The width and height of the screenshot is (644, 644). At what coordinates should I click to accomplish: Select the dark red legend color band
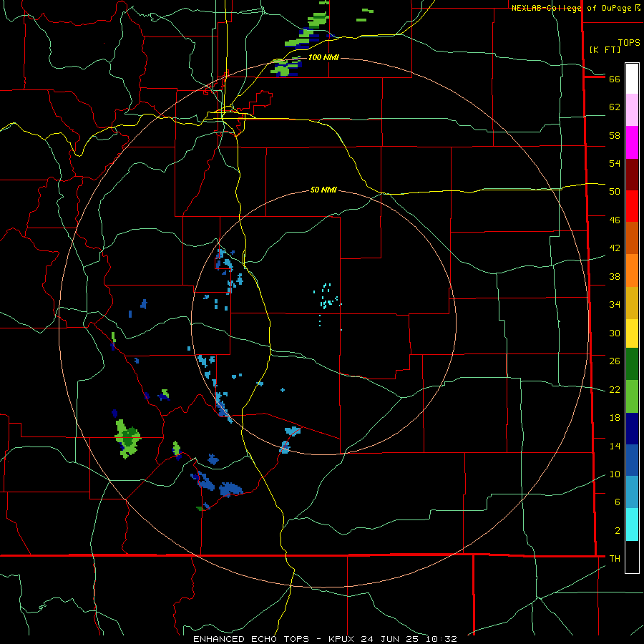coord(632,175)
